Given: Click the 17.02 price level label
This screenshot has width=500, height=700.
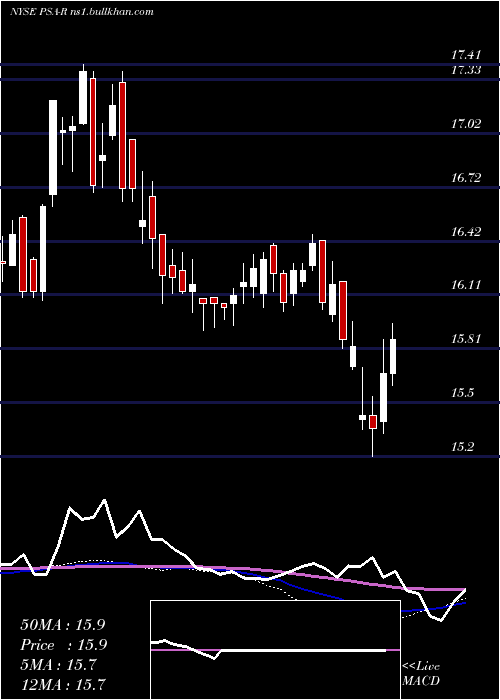Looking at the screenshot, I should pyautogui.click(x=466, y=124).
